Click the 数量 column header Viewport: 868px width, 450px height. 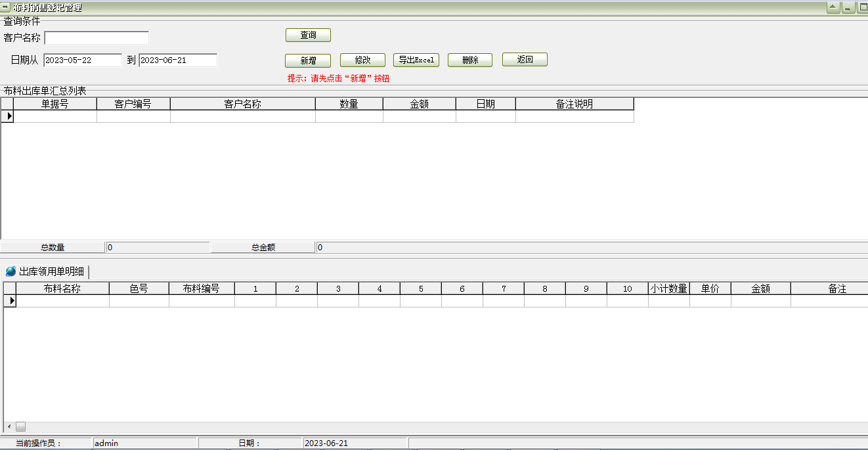[349, 104]
